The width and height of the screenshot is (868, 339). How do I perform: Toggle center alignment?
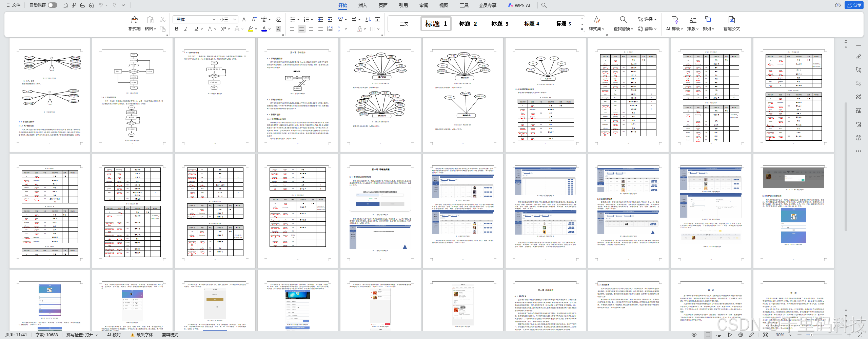(301, 29)
